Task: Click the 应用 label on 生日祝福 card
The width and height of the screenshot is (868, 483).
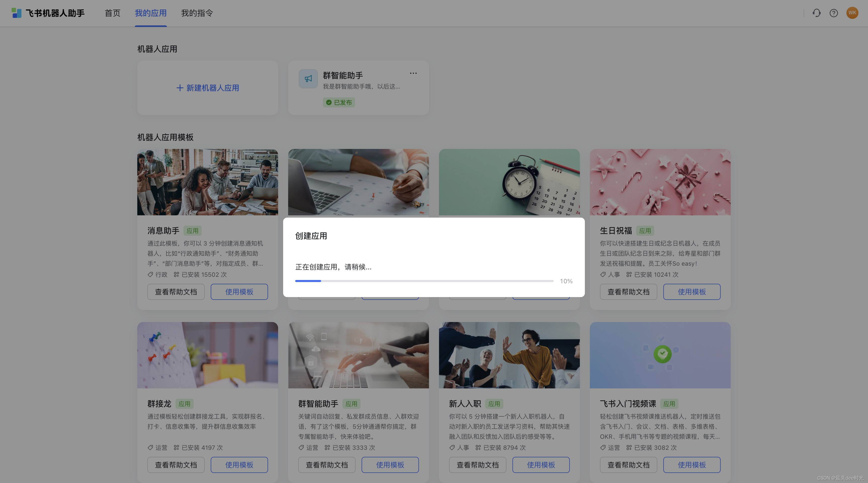Action: tap(645, 230)
